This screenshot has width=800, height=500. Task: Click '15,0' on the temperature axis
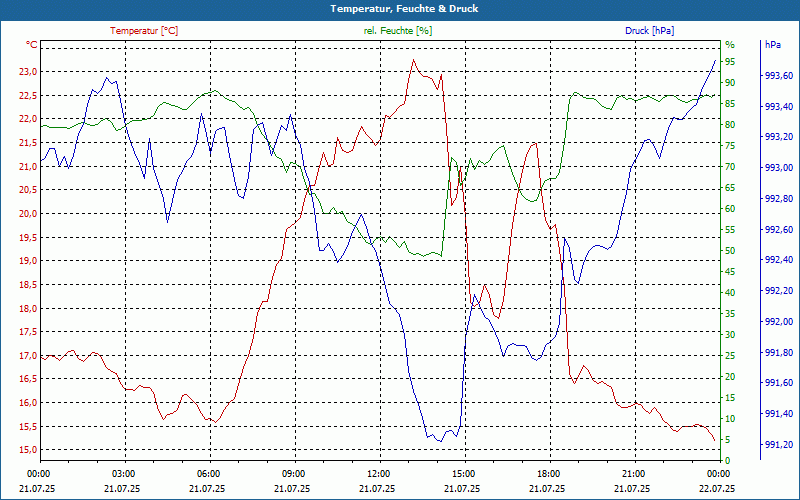(x=28, y=450)
